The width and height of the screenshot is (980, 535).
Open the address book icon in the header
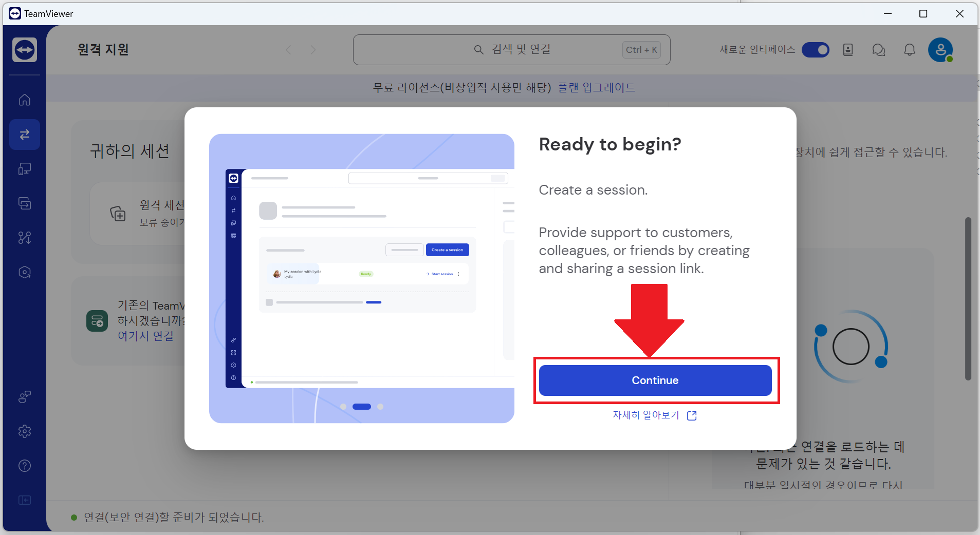click(x=848, y=50)
